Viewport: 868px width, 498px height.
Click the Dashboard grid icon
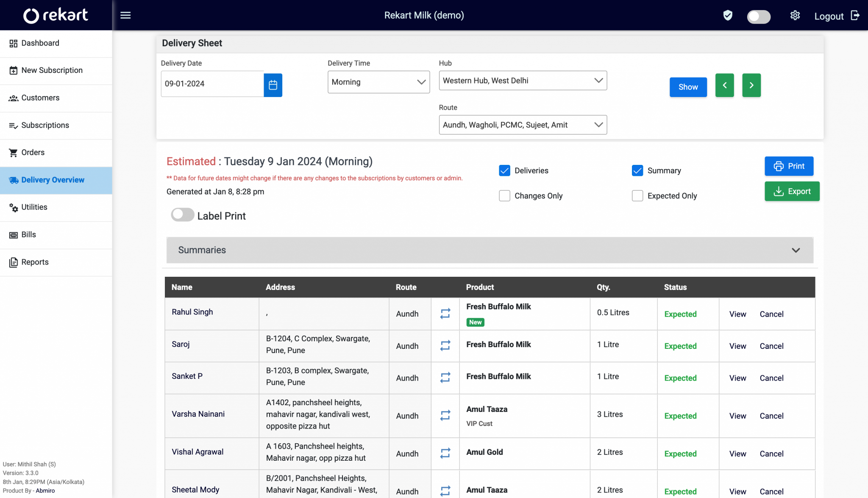[x=14, y=43]
